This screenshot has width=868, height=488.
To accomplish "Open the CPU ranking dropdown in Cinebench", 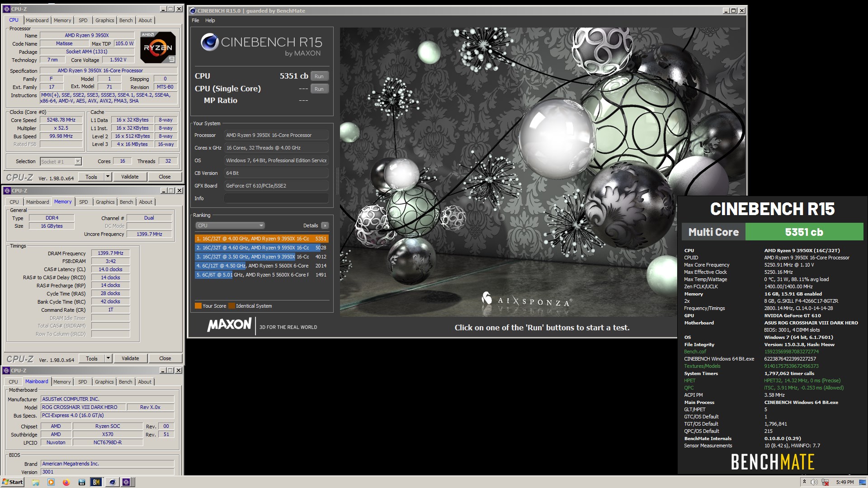I will click(230, 225).
